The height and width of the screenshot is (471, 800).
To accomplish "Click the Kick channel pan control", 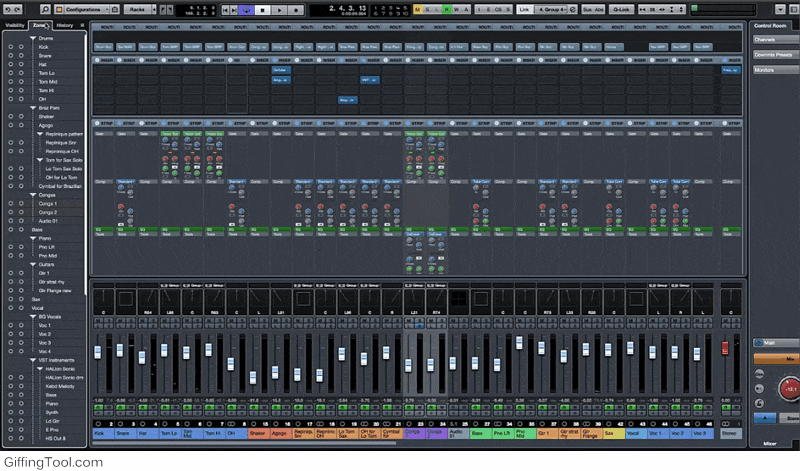I will click(x=104, y=301).
